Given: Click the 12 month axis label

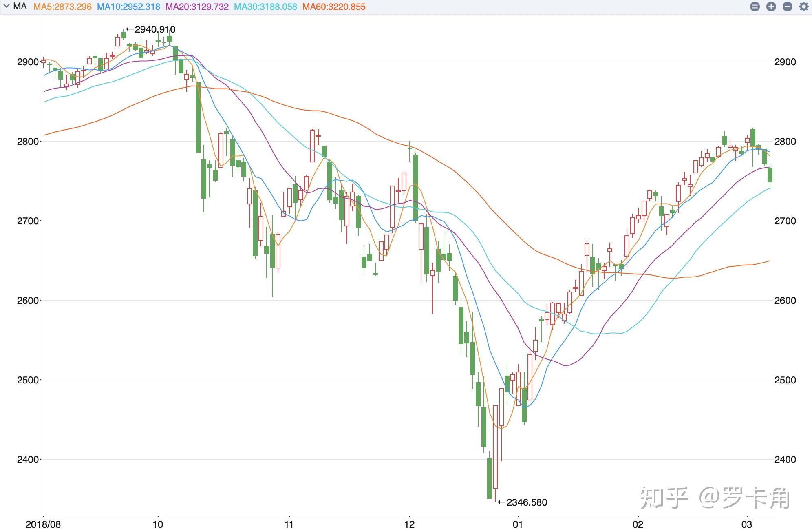Looking at the screenshot, I should tap(409, 524).
